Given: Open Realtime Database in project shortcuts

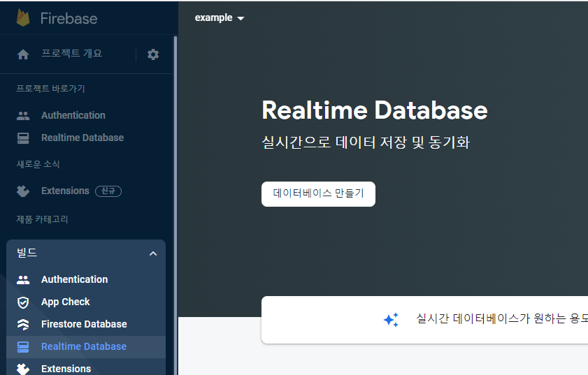Looking at the screenshot, I should tap(83, 138).
